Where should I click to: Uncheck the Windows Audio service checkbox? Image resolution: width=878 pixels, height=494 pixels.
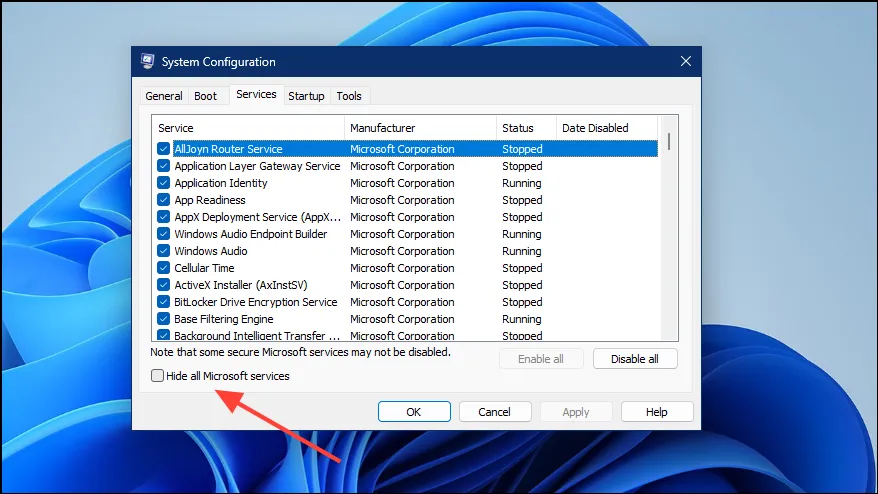163,251
